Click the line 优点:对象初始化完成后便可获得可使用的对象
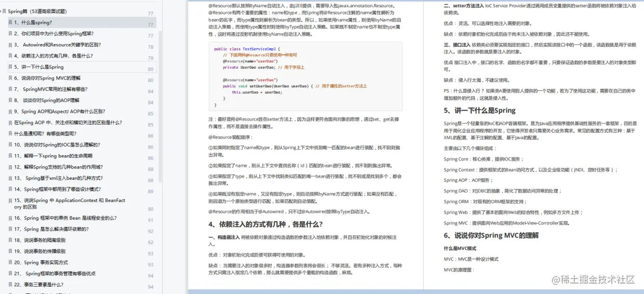The height and width of the screenshot is (294, 644). (x=257, y=255)
